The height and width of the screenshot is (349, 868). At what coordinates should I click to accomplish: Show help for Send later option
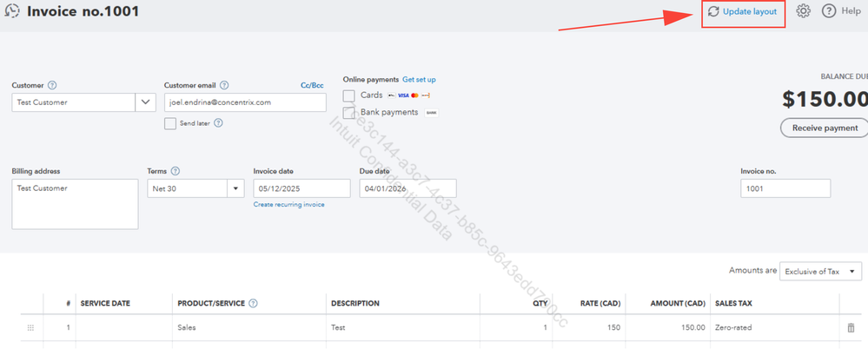click(x=218, y=123)
